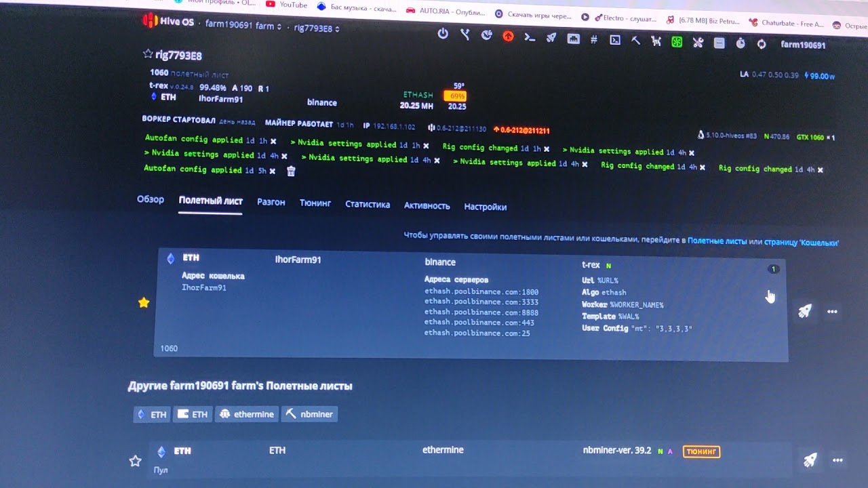Click the icon between pickaxe and green fan
The height and width of the screenshot is (488, 868).
coord(656,41)
